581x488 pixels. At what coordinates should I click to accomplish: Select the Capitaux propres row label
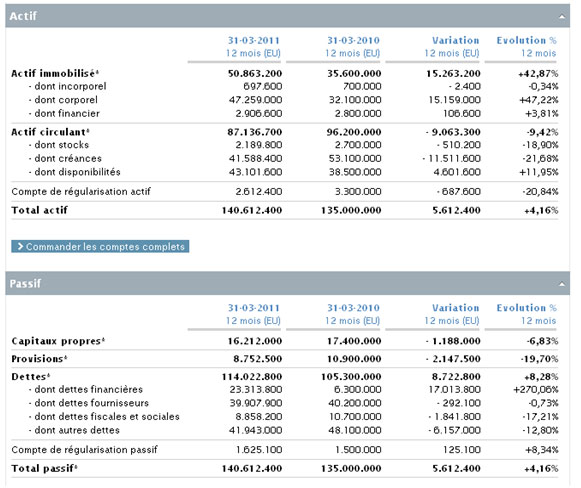click(58, 341)
